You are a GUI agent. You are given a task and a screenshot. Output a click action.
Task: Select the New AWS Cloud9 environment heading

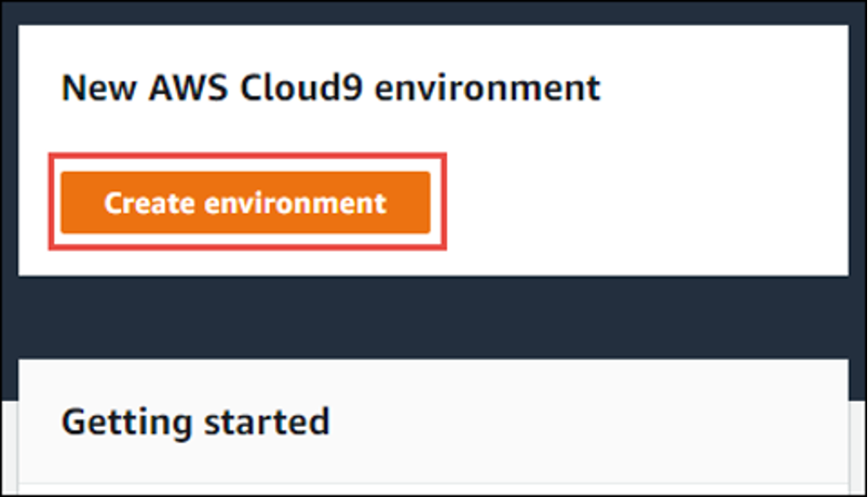pos(330,88)
